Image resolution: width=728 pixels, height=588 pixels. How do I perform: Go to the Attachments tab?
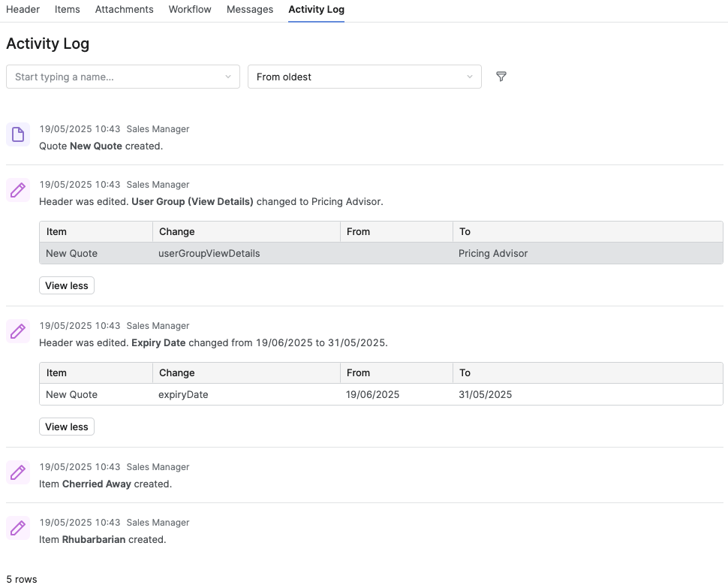point(124,10)
